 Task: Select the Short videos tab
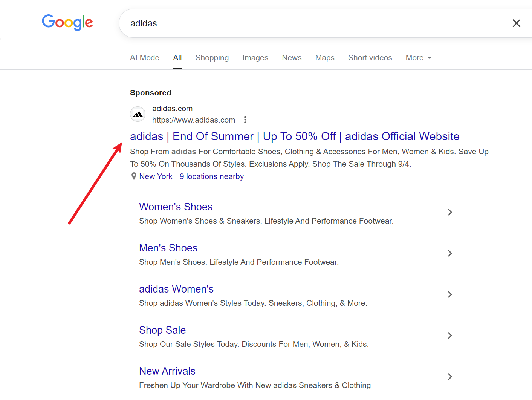tap(370, 58)
